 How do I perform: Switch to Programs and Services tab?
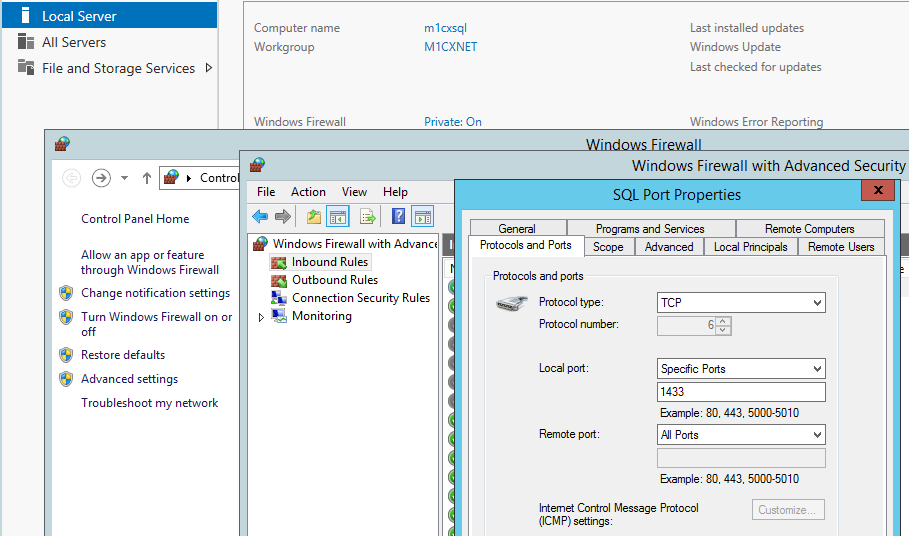(650, 228)
